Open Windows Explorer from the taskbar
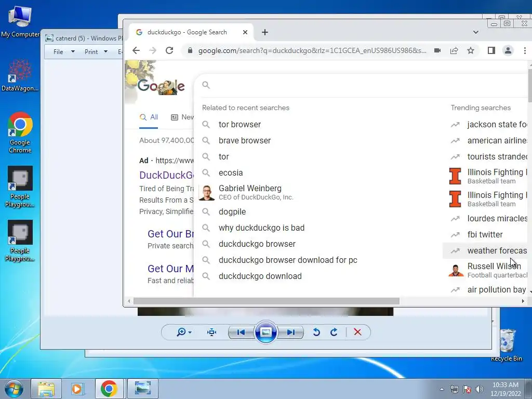The height and width of the screenshot is (399, 532). click(x=46, y=389)
